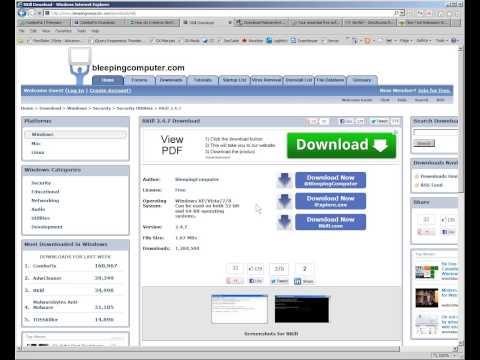Open the File Database navigation tab
This screenshot has width=480, height=360.
(330, 80)
